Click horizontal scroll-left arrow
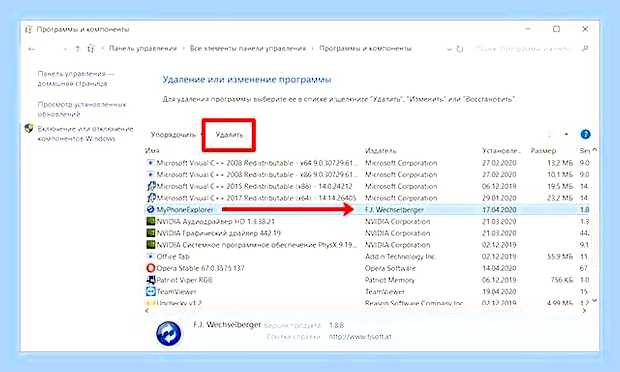This screenshot has height=372, width=620. coord(147,311)
